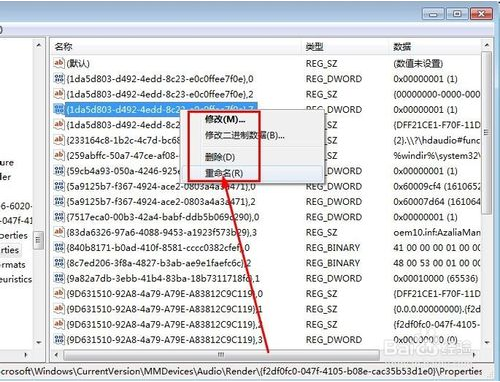The image size is (500, 382).
Task: Click the 数据 column header
Action: (x=402, y=46)
